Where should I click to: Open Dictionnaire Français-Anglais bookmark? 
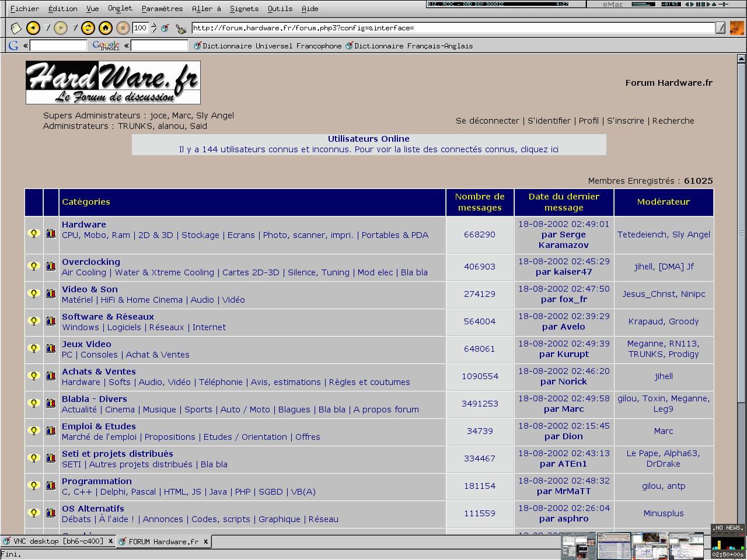tap(409, 45)
